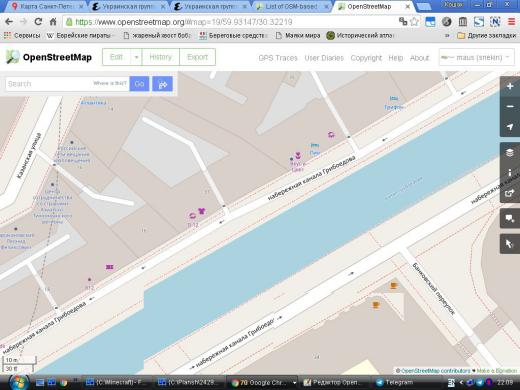
Task: Bookmark this page with the star icon
Action: tap(414, 22)
